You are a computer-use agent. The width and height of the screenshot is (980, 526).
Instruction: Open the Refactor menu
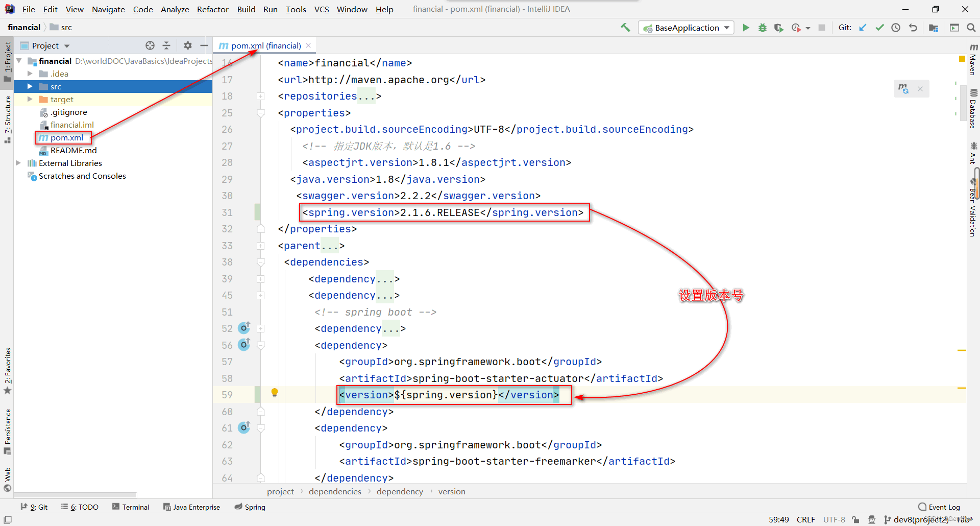tap(212, 9)
